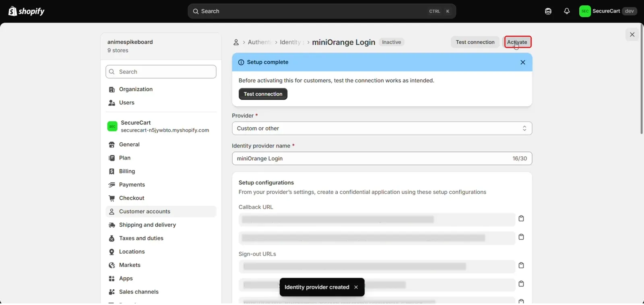Click the Payments icon in sidebar
This screenshot has width=644, height=305.
click(112, 185)
